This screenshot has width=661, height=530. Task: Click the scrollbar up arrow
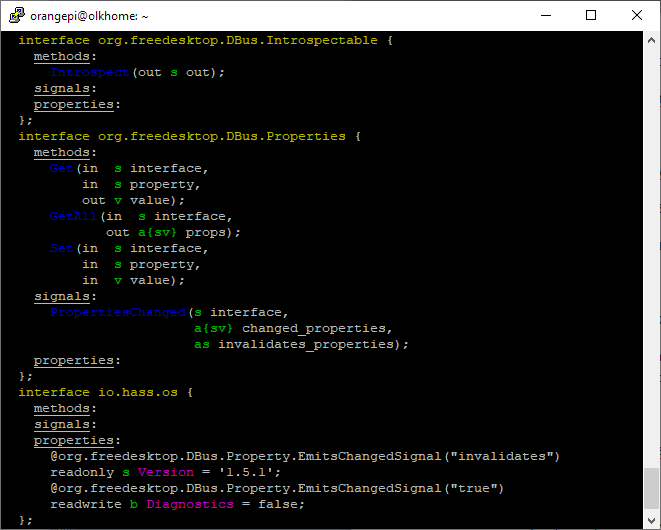(x=651, y=40)
